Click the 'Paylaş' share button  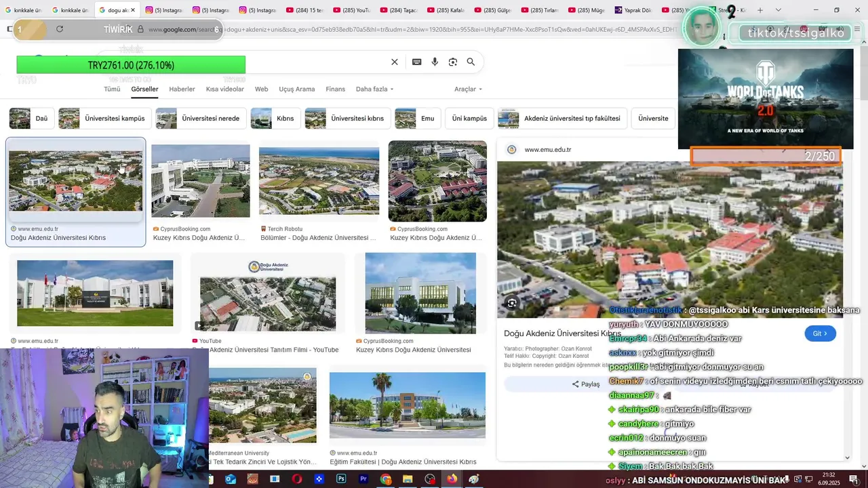click(x=586, y=384)
